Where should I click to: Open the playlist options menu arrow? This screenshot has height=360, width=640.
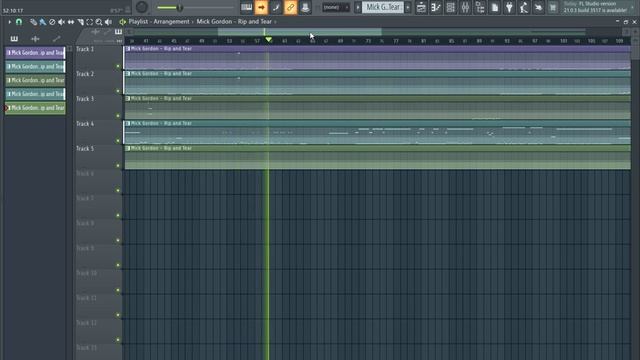click(x=9, y=22)
